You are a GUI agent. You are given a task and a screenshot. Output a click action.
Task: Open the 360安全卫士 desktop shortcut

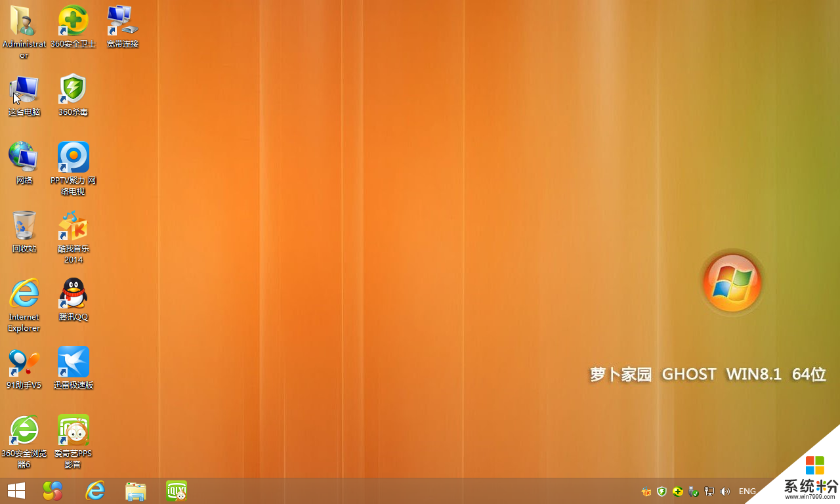coord(73,22)
